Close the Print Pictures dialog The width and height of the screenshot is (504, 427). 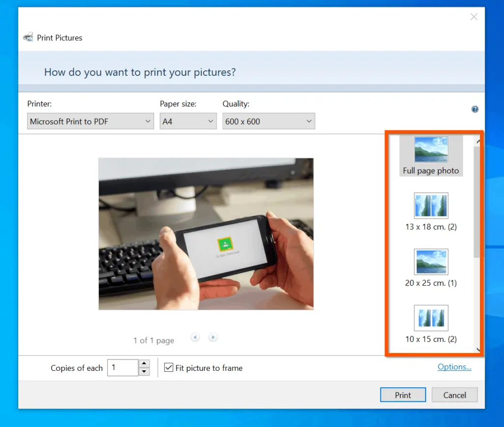[473, 17]
